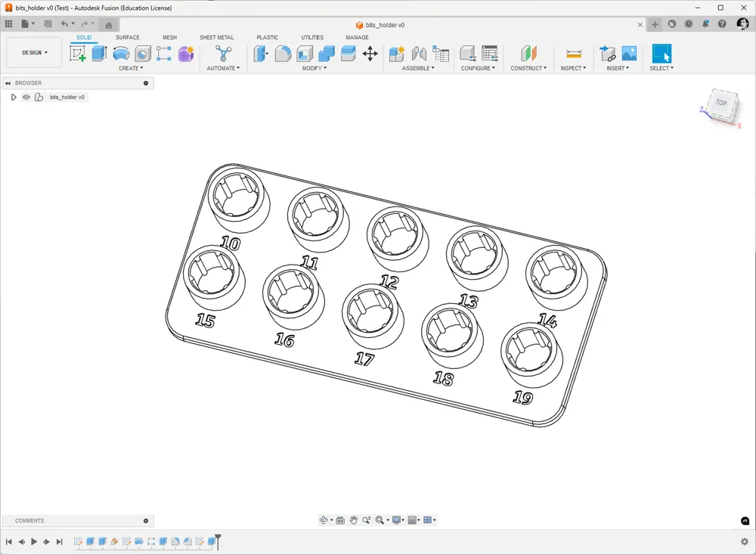Click the Comments panel expand dot
Viewport: 756px width, 555px height.
click(x=146, y=521)
